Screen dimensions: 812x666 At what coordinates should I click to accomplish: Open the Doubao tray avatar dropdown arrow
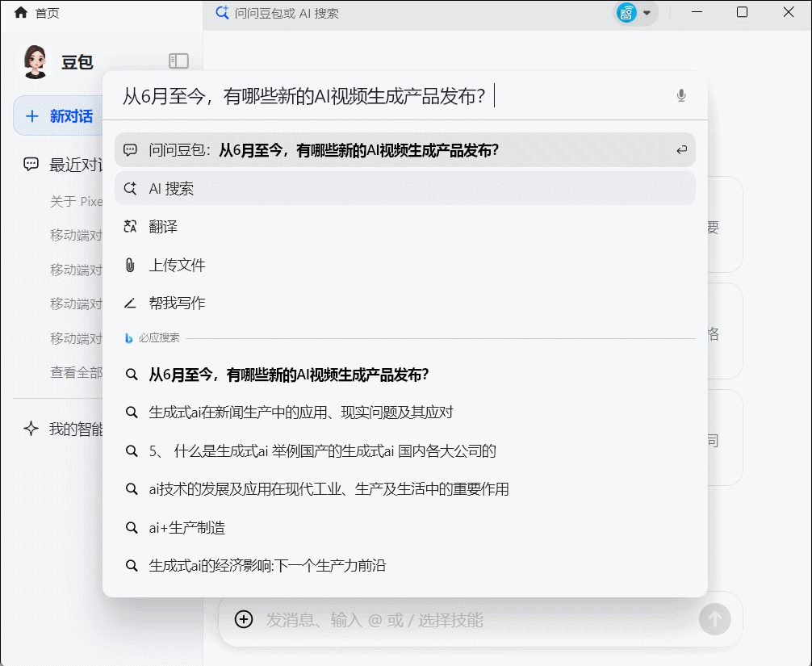click(x=647, y=13)
